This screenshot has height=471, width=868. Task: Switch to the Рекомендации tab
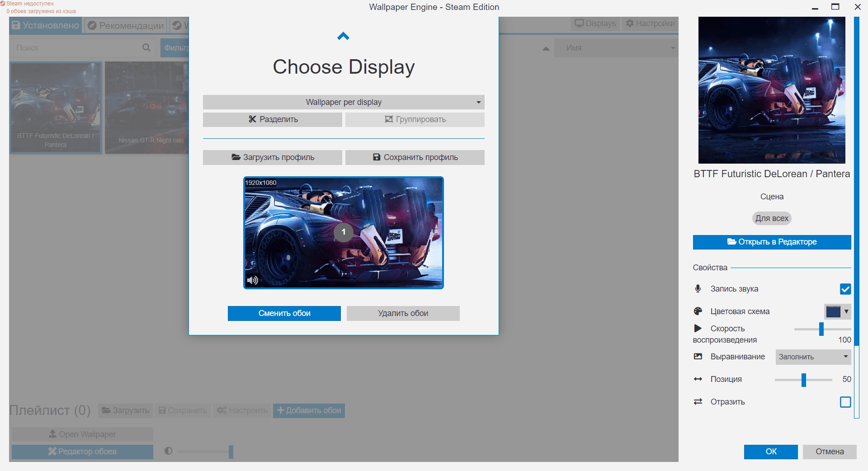pyautogui.click(x=126, y=25)
